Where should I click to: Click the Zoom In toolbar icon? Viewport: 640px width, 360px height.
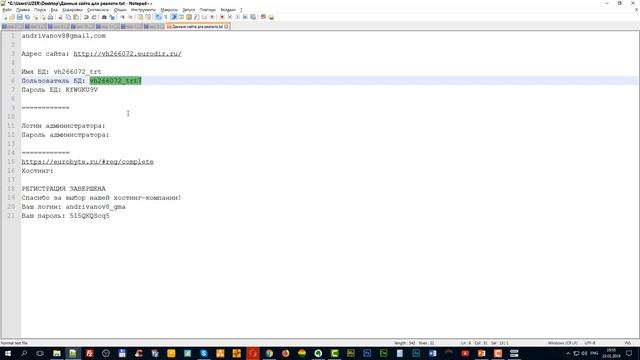coord(122,17)
